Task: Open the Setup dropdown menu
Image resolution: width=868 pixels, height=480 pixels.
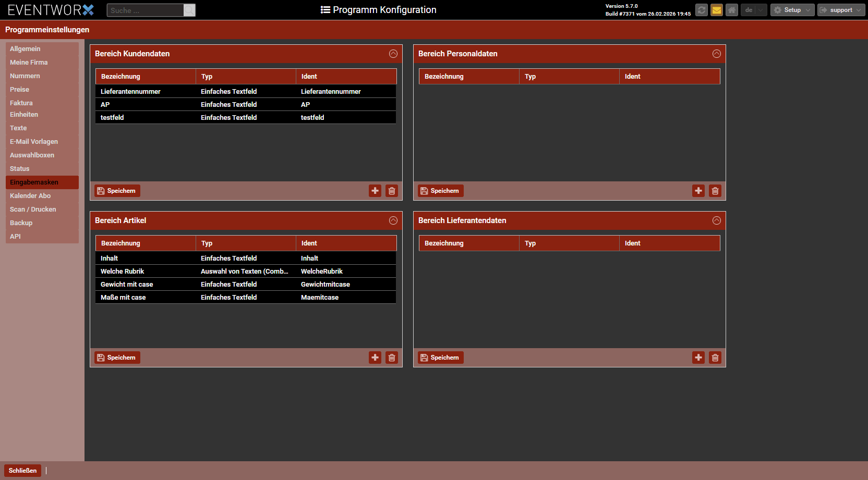Action: (792, 10)
